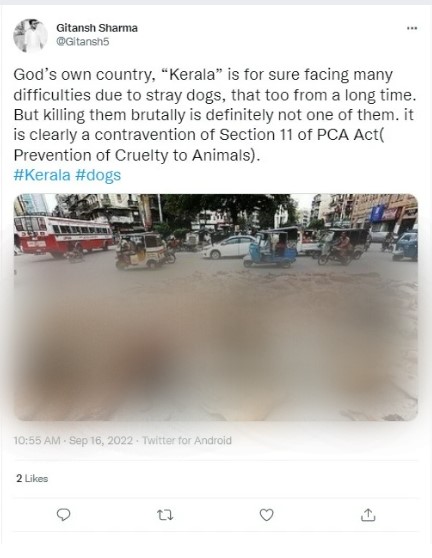The image size is (432, 558).
Task: Open the #dogs hashtag
Action: pyautogui.click(x=98, y=175)
